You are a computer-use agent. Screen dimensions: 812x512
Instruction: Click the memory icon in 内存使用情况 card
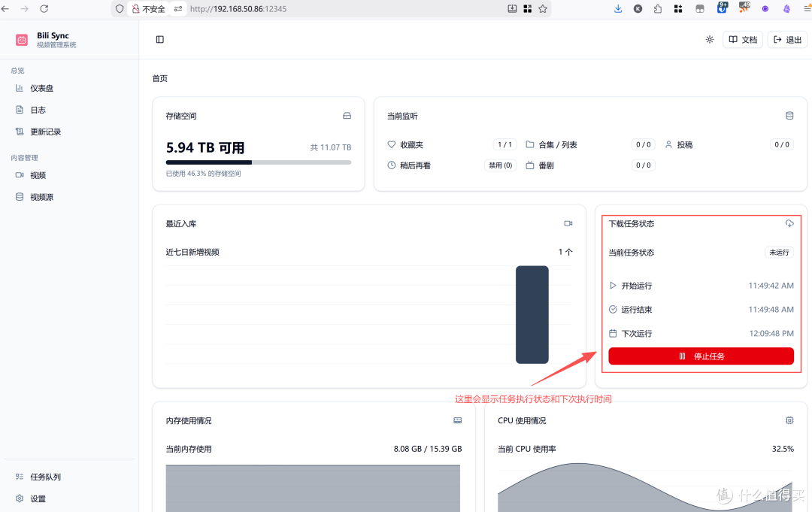pos(458,420)
